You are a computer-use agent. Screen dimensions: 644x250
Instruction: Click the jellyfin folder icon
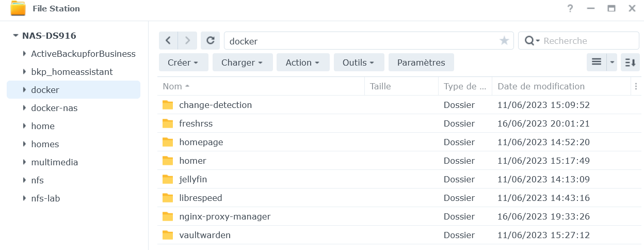coord(168,179)
